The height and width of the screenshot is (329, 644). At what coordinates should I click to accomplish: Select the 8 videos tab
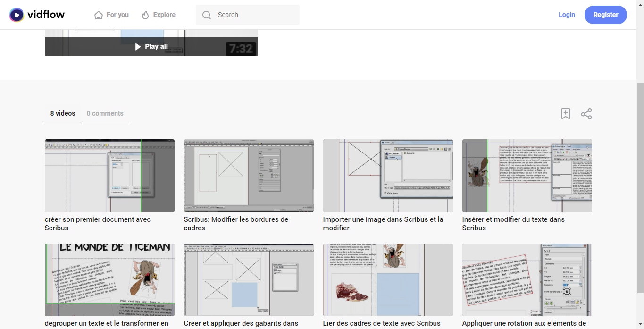63,113
